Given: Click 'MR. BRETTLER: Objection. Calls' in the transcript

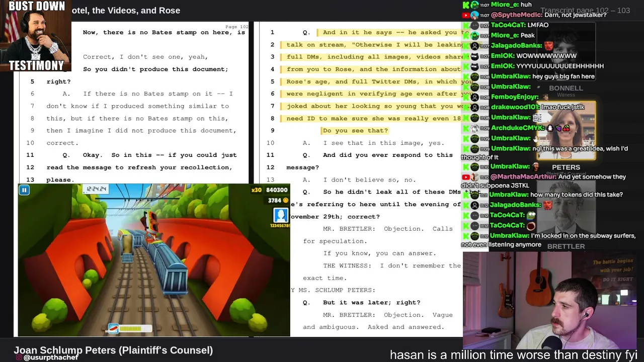Looking at the screenshot, I should pyautogui.click(x=388, y=229).
